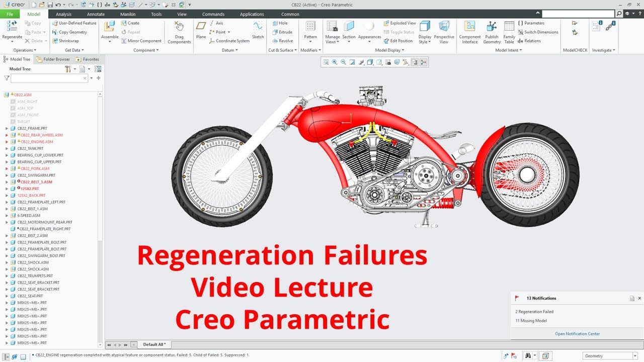Expand CB22_ENGINE.ASM tree node
644x362 pixels.
click(x=7, y=142)
